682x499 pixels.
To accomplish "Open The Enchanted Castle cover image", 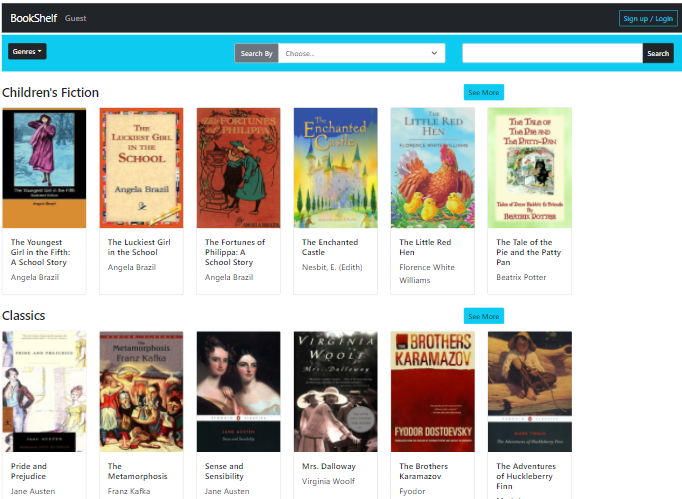I will point(335,168).
